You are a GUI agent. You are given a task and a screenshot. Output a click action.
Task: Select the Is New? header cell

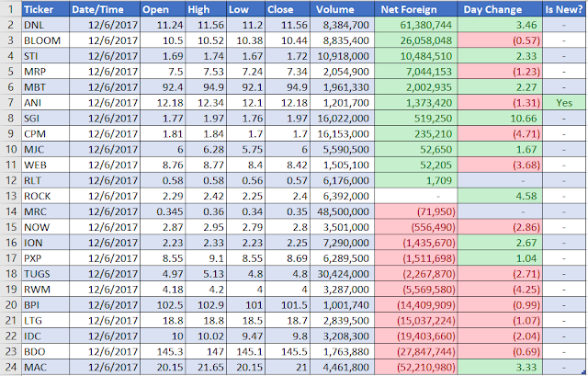click(564, 9)
